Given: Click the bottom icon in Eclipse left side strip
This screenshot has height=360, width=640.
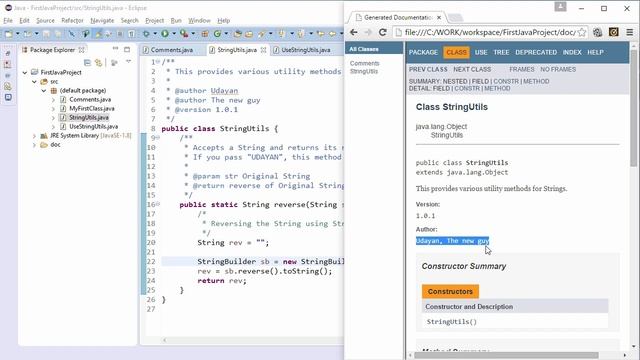Looking at the screenshot, I should 8,97.
